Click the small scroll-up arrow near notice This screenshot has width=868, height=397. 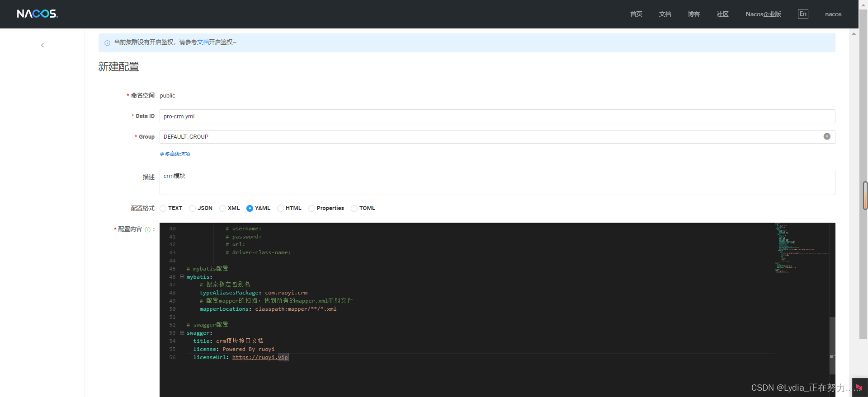coord(854,34)
